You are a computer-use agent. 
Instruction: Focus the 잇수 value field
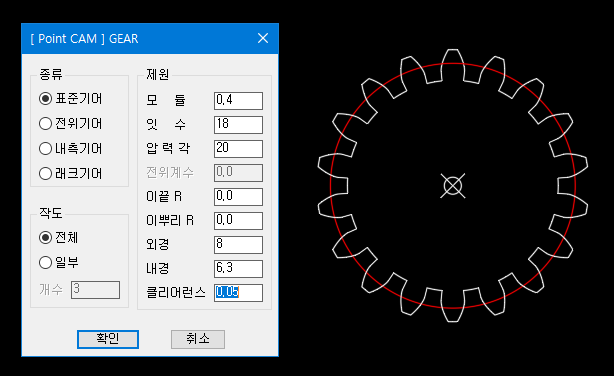238,125
